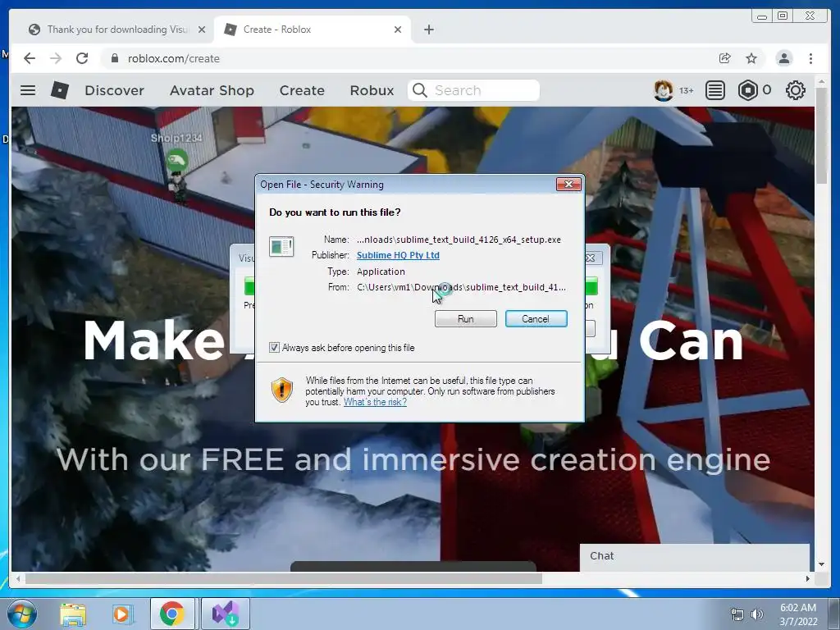Click the Roblox logo home icon
Image resolution: width=840 pixels, height=630 pixels.
59,90
